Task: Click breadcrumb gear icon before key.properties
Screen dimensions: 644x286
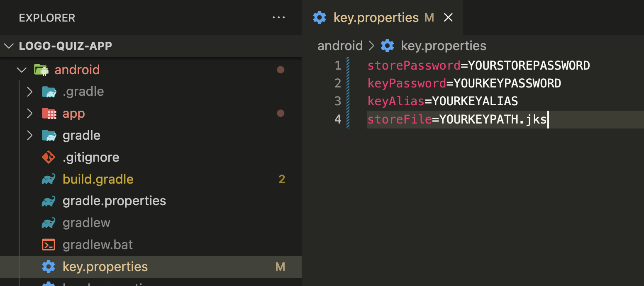Action: (x=387, y=46)
